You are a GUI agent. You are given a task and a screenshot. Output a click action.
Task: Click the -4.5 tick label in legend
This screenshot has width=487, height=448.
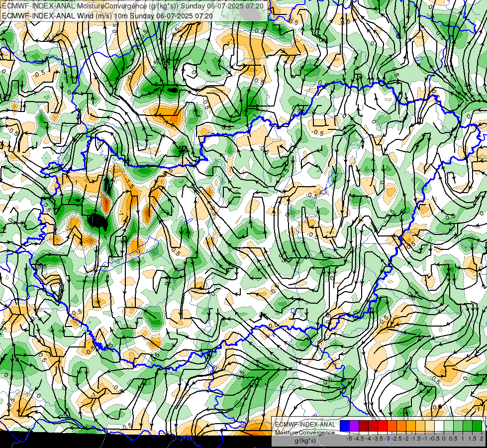click(359, 439)
